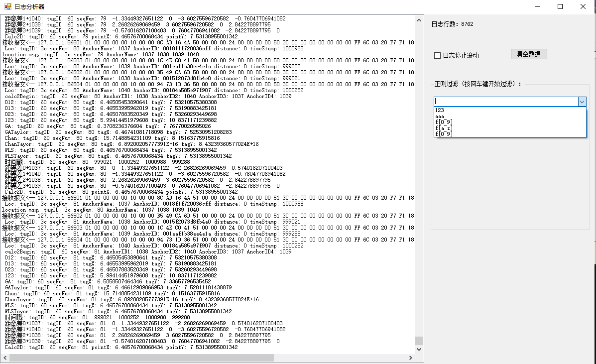Click the left arrow of the horizontal scrollbar
This screenshot has width=596, height=364.
coord(5,358)
